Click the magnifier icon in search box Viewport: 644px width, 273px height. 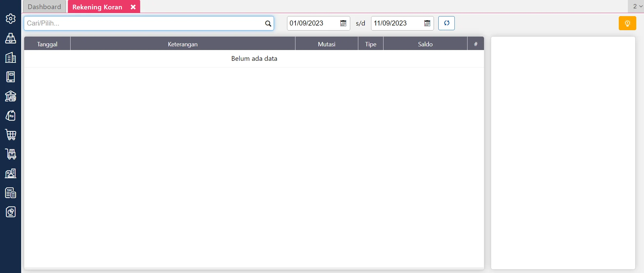coord(268,24)
